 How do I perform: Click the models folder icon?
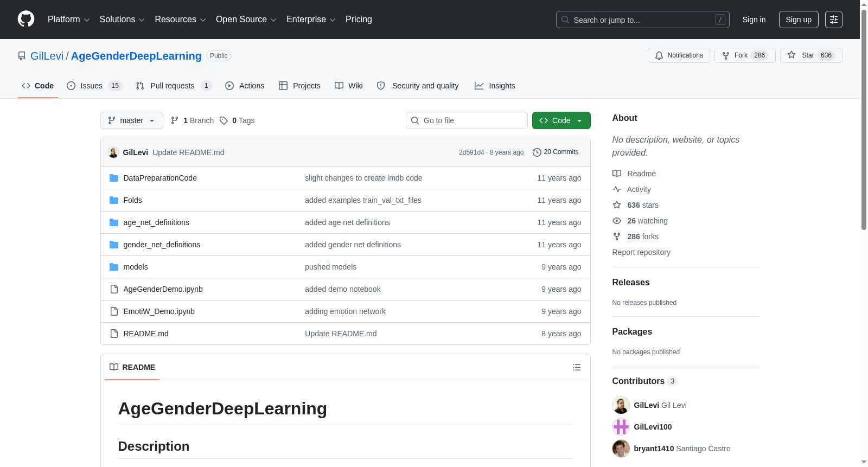[114, 267]
